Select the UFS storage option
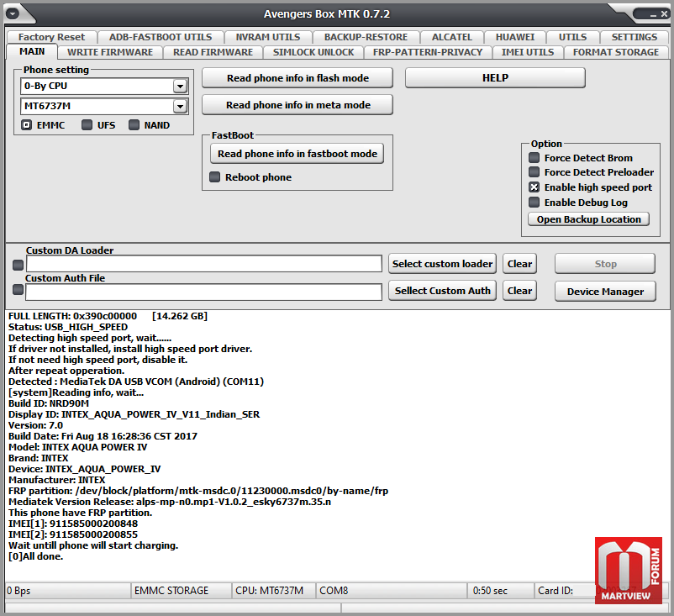The image size is (674, 616). point(87,125)
